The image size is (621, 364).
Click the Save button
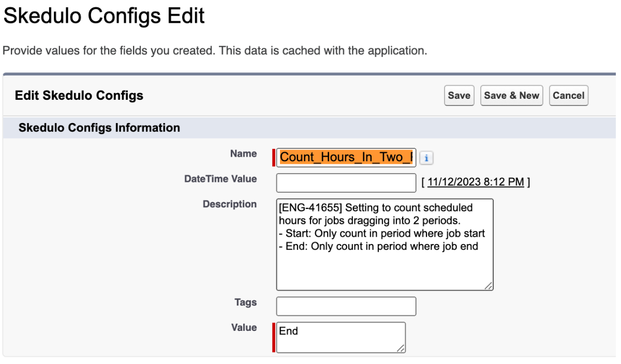pos(459,96)
